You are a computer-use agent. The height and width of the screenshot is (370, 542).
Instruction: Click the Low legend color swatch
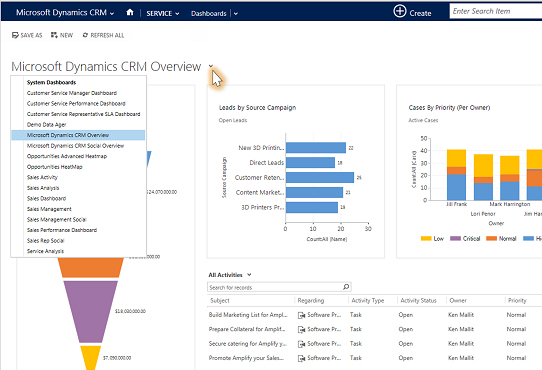426,239
